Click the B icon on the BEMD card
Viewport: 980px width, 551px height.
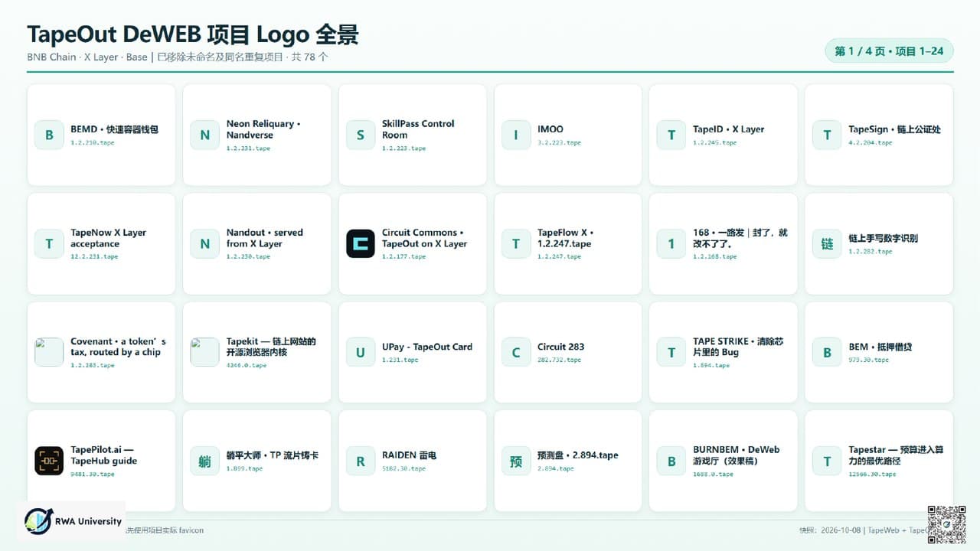coord(49,135)
